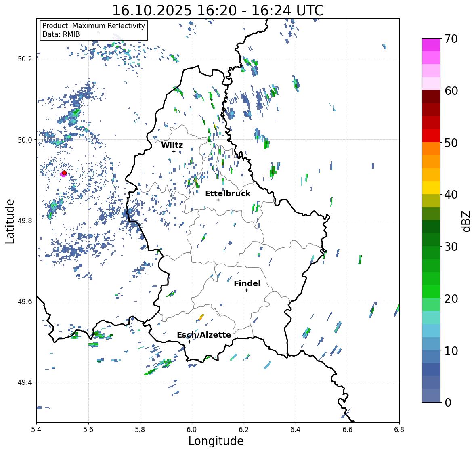Click the longitude tick label 6.6
476x451 pixels.
[x=348, y=430]
